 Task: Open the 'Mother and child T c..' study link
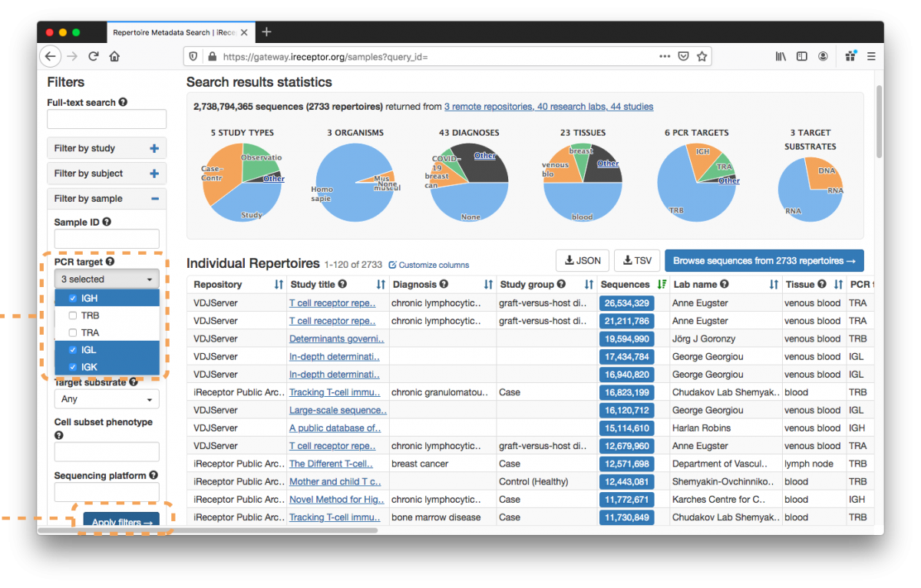coord(335,481)
